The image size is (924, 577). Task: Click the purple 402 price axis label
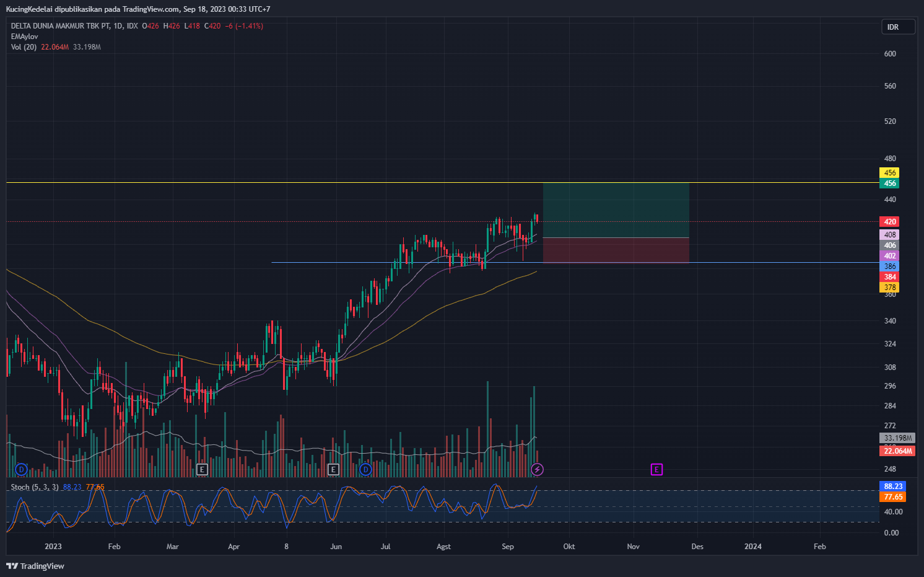click(889, 256)
